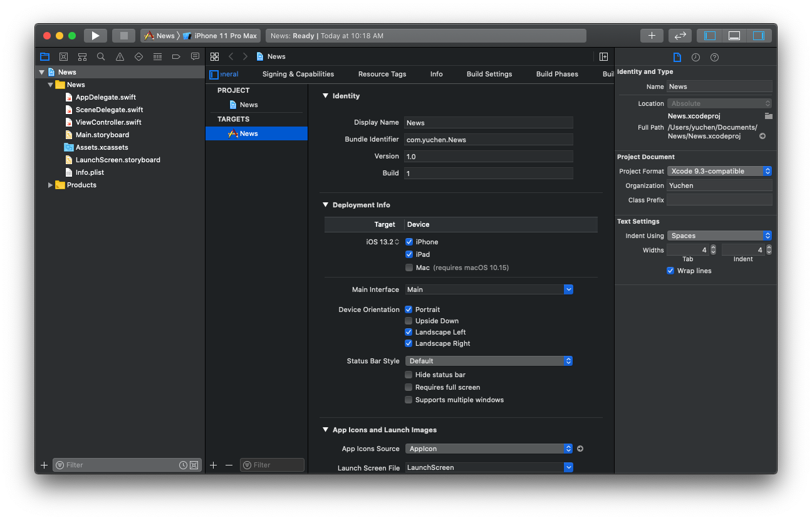The image size is (812, 520).
Task: Change iOS 13.2 deployment target
Action: [383, 242]
